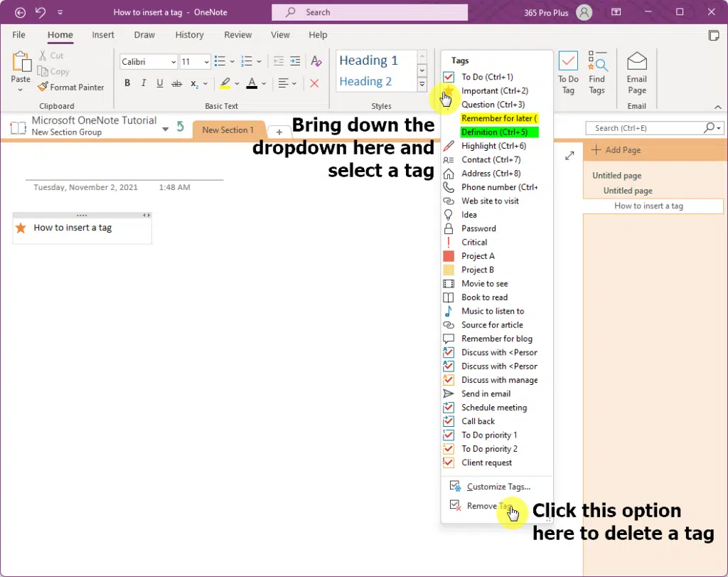Switch to the Draw tab
Image resolution: width=728 pixels, height=577 pixels.
pyautogui.click(x=144, y=35)
